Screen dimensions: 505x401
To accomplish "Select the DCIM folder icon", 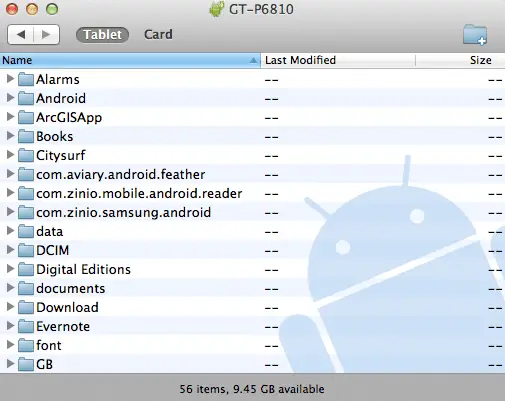I will coord(26,250).
